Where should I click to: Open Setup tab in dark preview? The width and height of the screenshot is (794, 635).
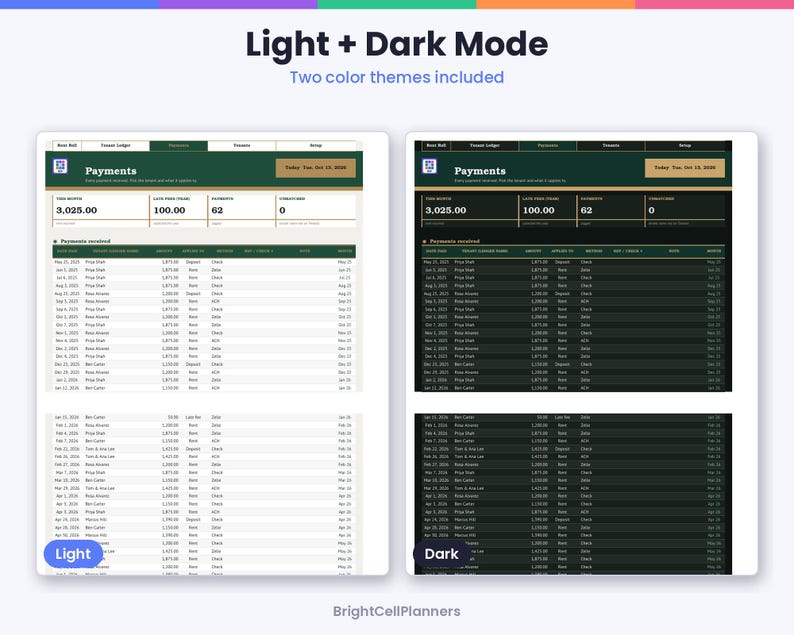[685, 145]
